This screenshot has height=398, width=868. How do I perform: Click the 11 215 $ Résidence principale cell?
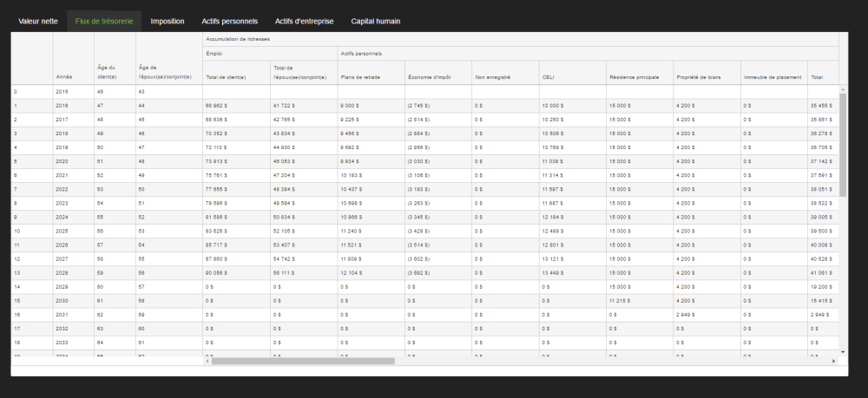coord(640,301)
